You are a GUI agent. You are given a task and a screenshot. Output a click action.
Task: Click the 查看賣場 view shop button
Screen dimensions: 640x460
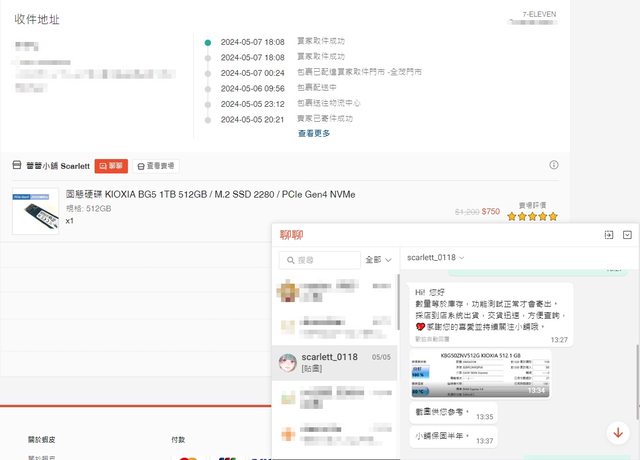(155, 165)
